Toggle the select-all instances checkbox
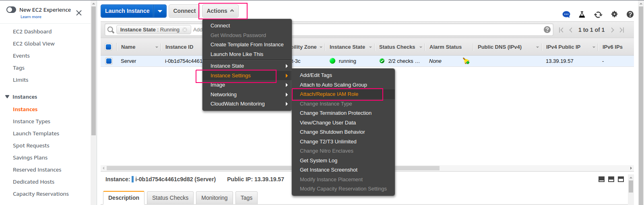Viewport: 644px width, 205px height. tap(108, 47)
